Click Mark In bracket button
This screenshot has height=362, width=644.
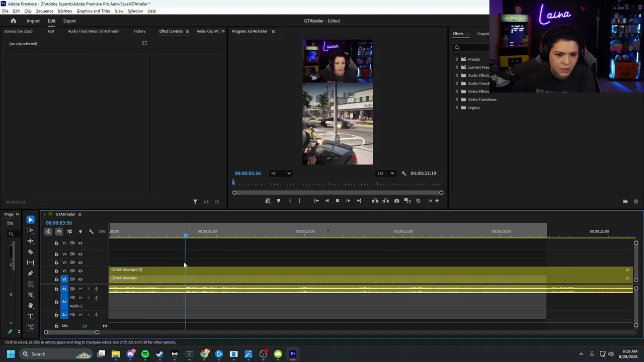pos(290,201)
